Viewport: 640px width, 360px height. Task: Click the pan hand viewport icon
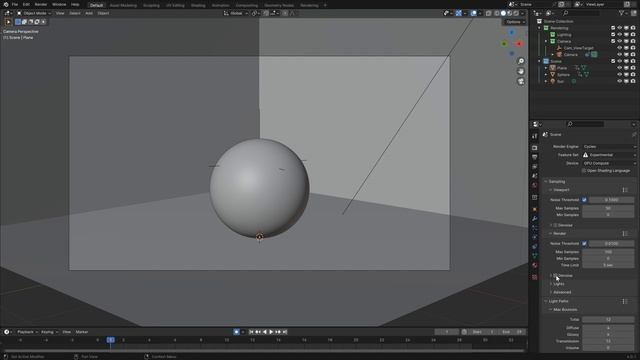click(x=521, y=71)
